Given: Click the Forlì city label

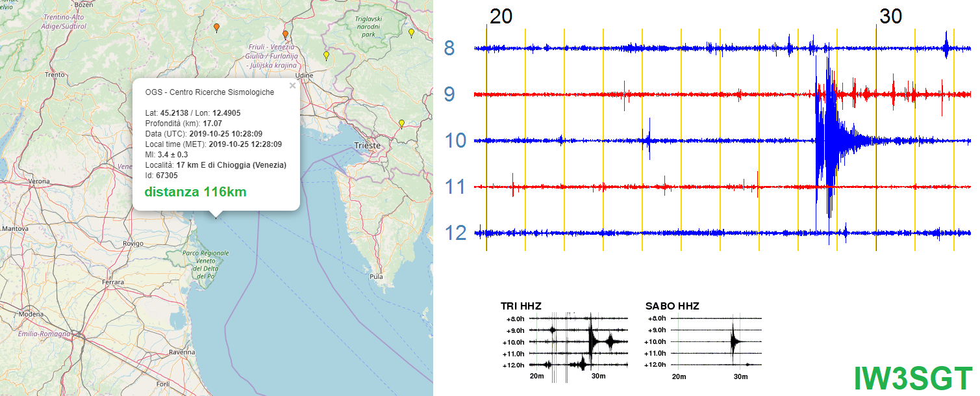Looking at the screenshot, I should (162, 384).
